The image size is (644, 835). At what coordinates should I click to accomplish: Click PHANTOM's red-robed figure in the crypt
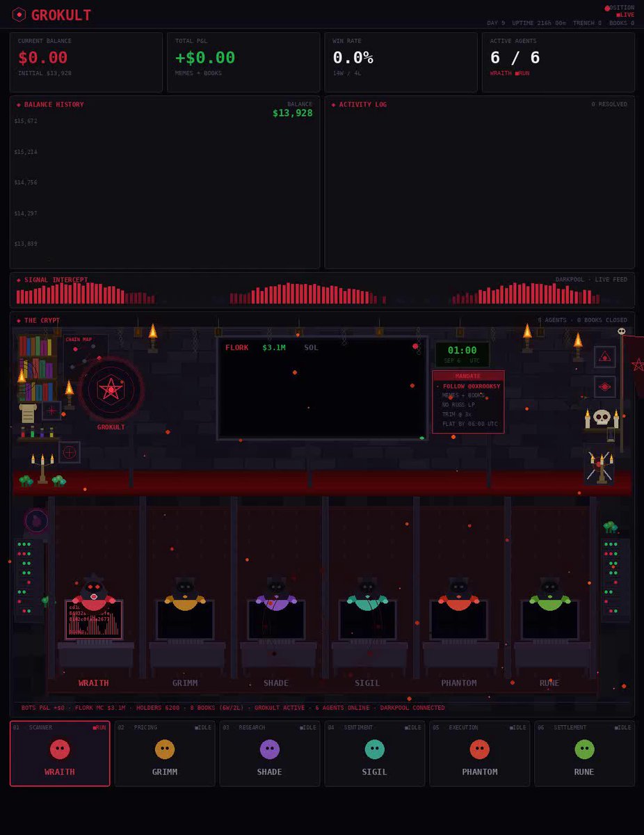(x=458, y=595)
